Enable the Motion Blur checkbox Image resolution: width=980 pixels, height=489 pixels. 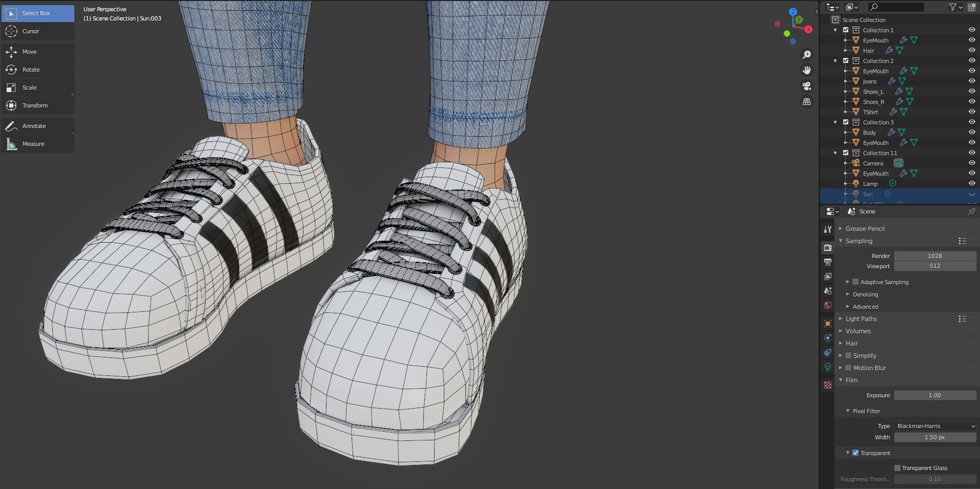click(x=848, y=368)
